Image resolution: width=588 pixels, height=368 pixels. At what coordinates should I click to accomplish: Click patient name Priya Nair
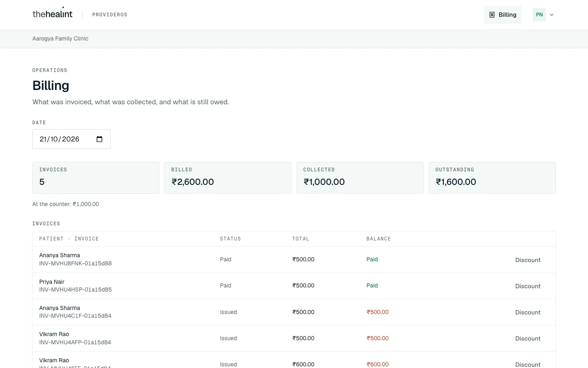52,282
